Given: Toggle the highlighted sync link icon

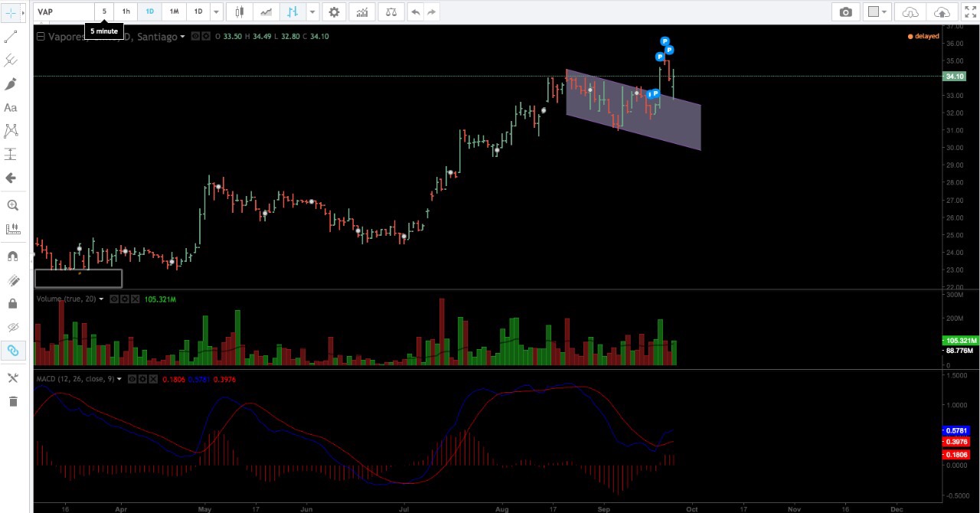Looking at the screenshot, I should pos(12,351).
